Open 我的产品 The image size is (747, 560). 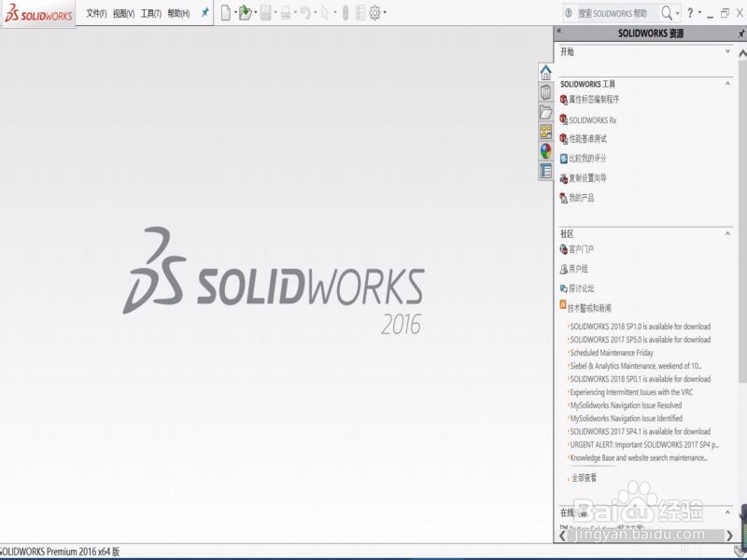click(577, 198)
